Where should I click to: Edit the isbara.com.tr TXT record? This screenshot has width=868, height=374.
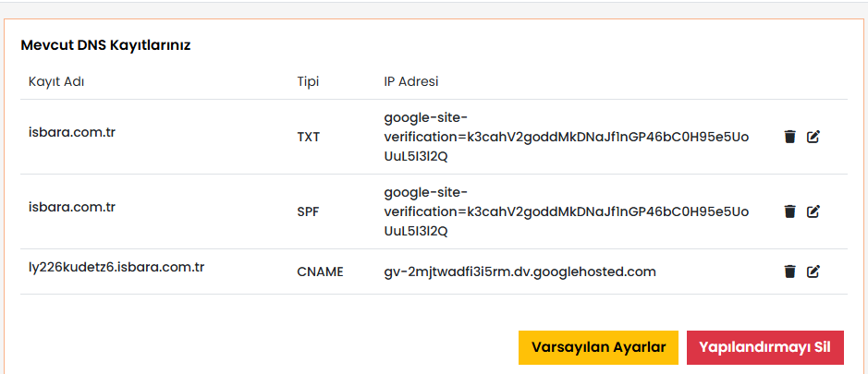813,137
